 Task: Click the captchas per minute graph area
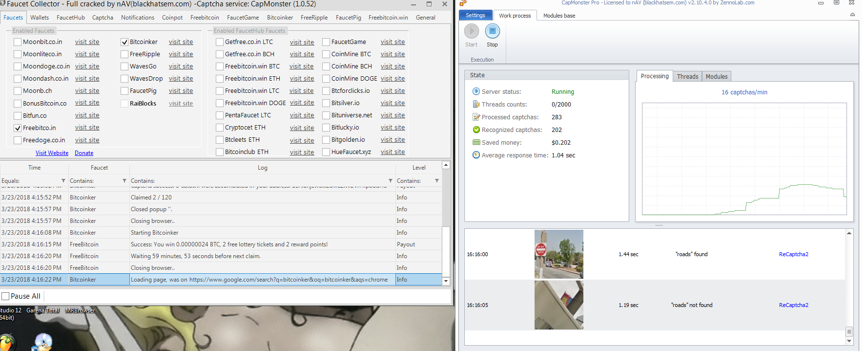(x=744, y=159)
